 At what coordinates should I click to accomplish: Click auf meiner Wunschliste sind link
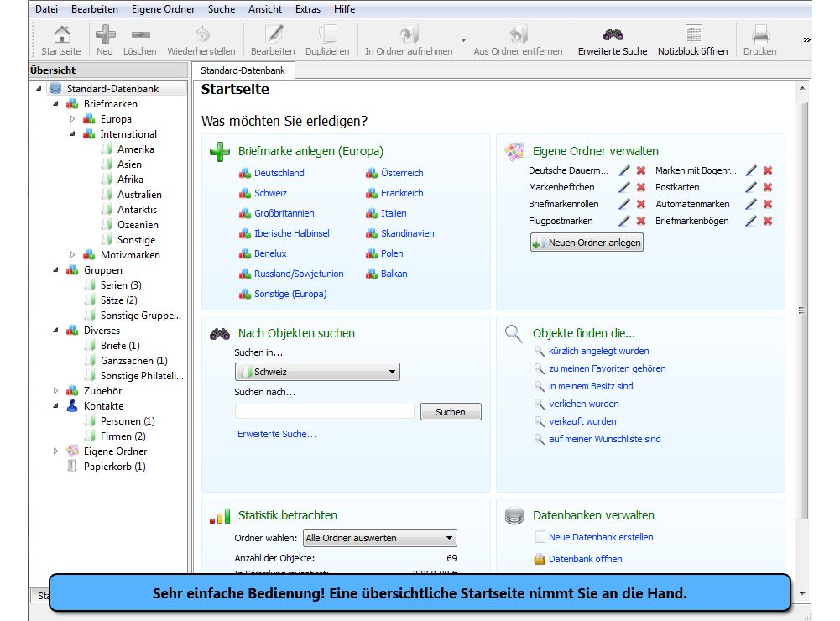pyautogui.click(x=605, y=438)
